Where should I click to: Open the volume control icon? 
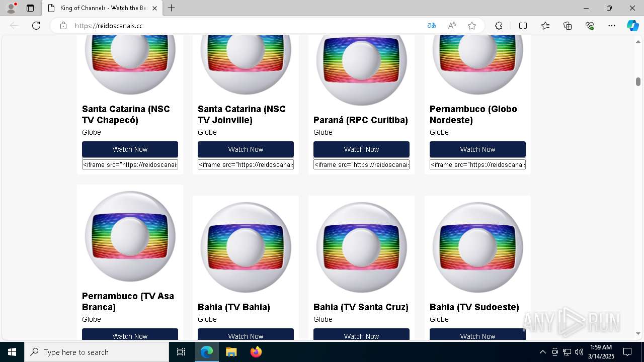pos(579,352)
